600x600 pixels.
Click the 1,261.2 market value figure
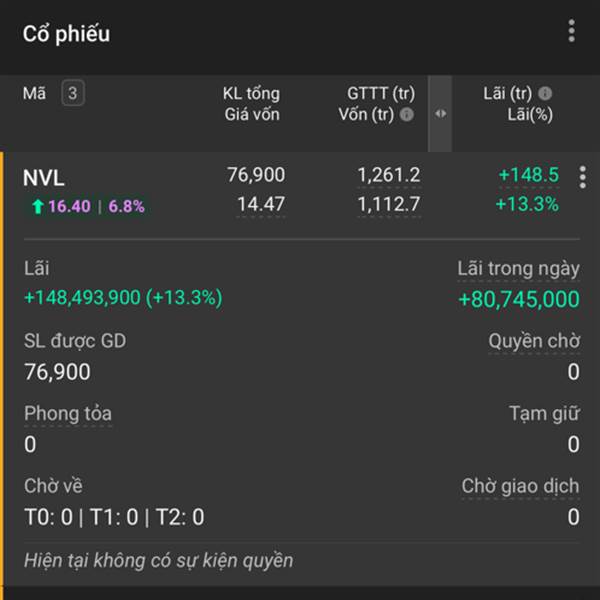pos(389,175)
